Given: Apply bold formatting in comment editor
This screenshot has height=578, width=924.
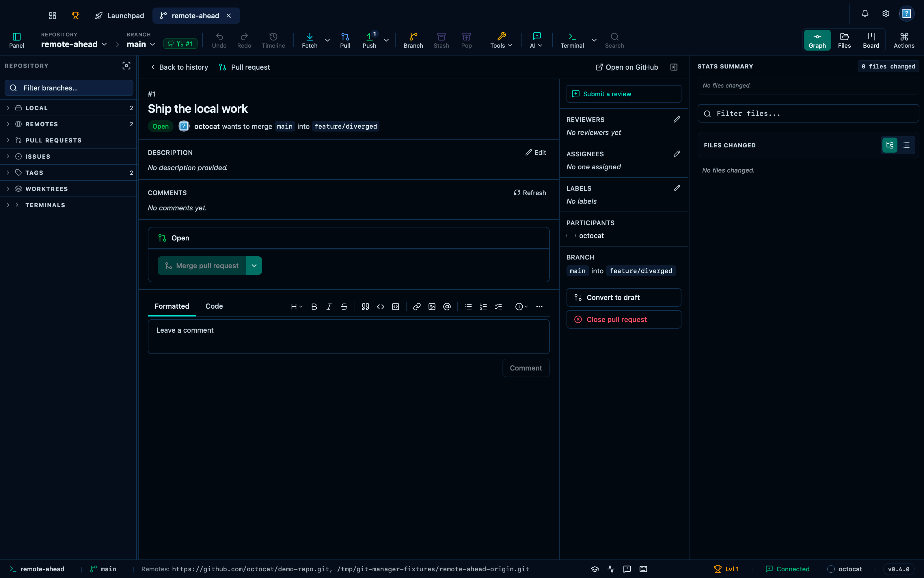Looking at the screenshot, I should click(x=314, y=307).
